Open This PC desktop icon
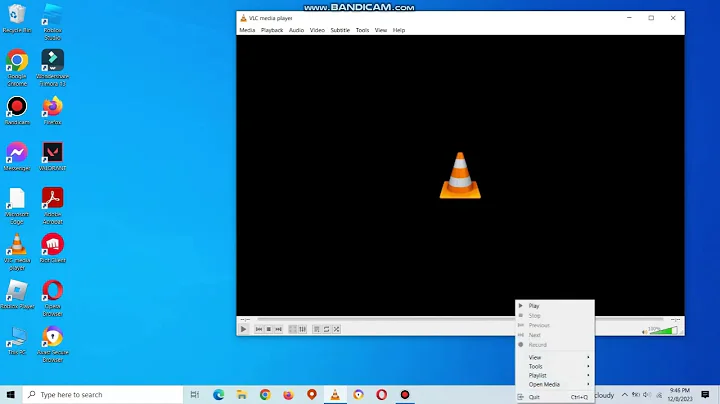720x404 pixels. coord(17,341)
